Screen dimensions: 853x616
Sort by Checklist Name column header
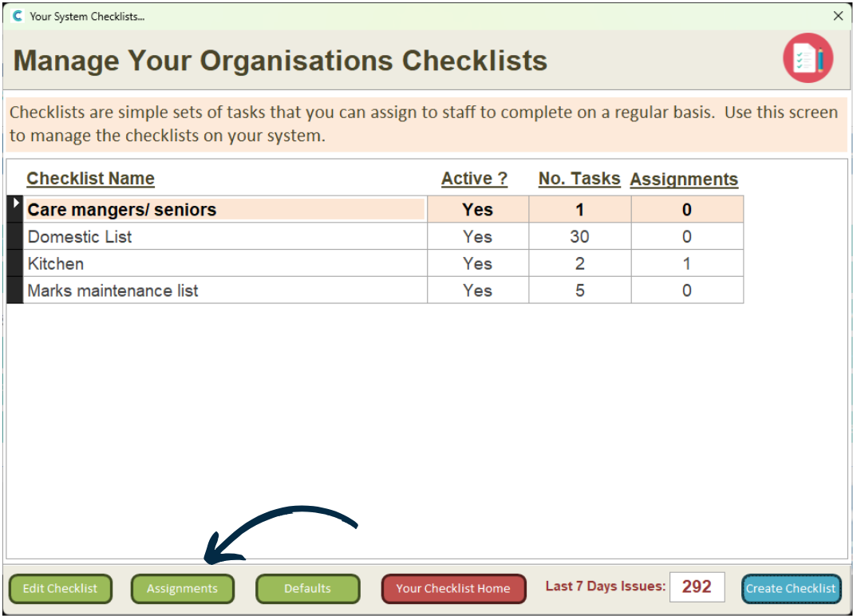90,179
